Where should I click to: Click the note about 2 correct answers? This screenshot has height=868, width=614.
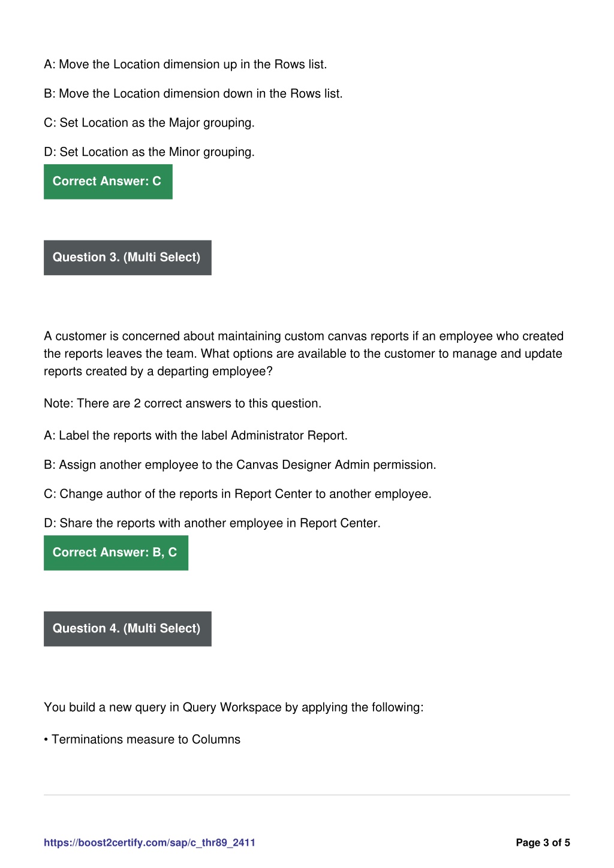click(x=182, y=403)
